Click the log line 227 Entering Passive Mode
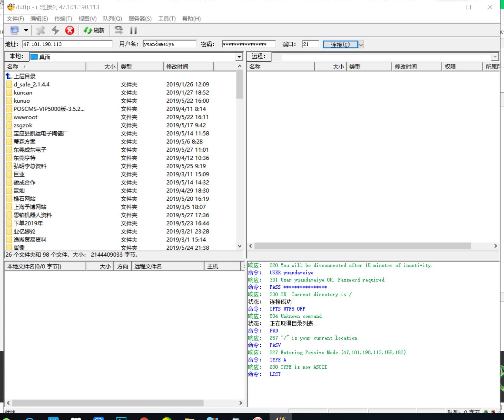This screenshot has height=420, width=504. [x=338, y=353]
